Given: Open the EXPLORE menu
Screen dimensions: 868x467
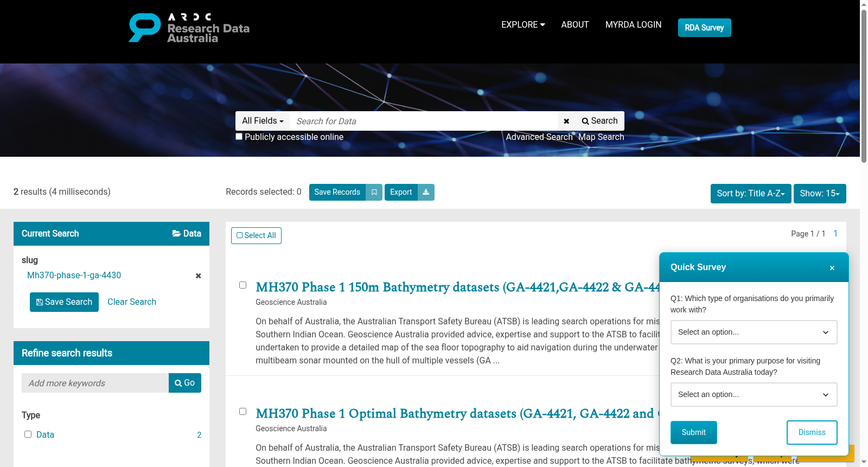Looking at the screenshot, I should tap(523, 24).
